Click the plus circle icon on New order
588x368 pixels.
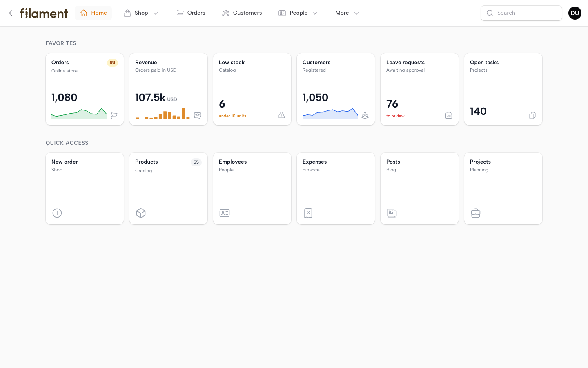click(57, 213)
